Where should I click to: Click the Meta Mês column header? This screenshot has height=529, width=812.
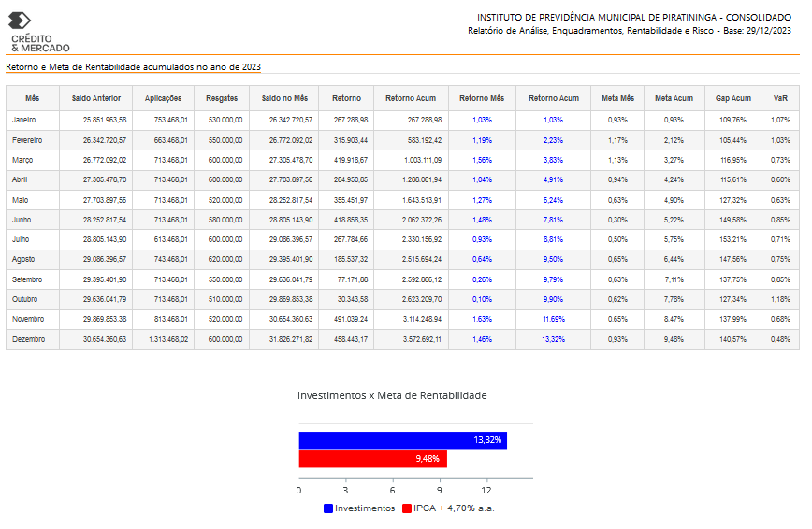coord(617,98)
